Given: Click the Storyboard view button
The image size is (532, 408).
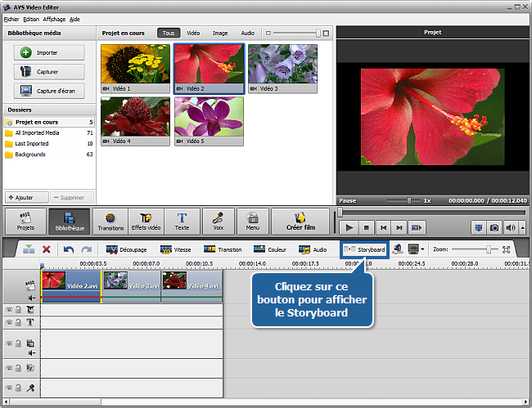Looking at the screenshot, I should click(364, 249).
